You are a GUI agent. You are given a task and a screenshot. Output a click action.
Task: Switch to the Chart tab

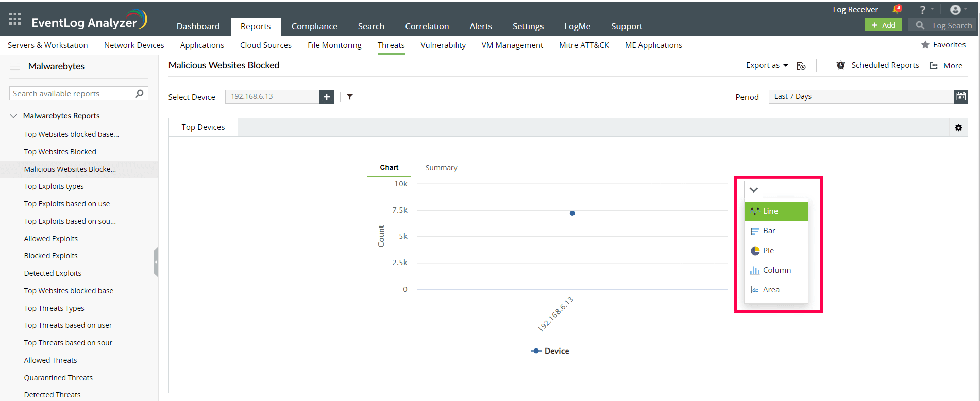[389, 167]
